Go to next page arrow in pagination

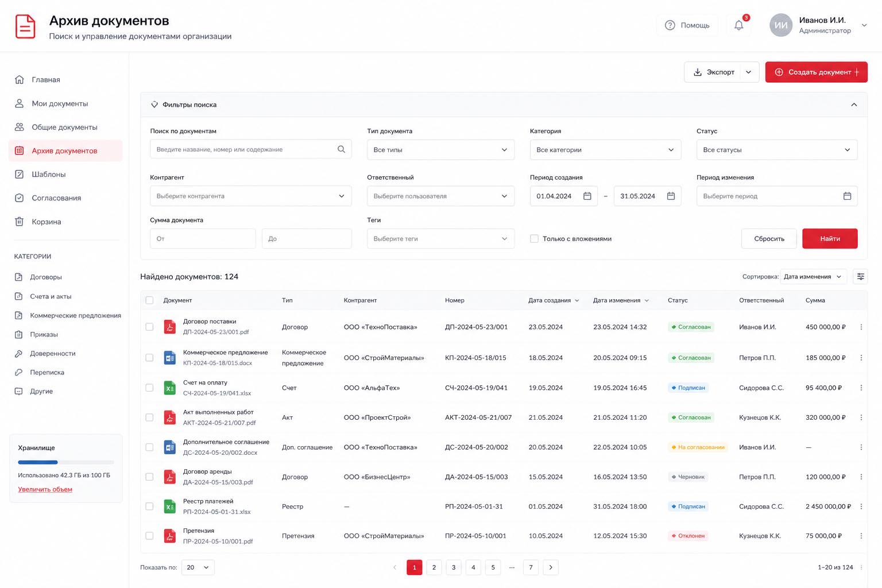tap(551, 567)
